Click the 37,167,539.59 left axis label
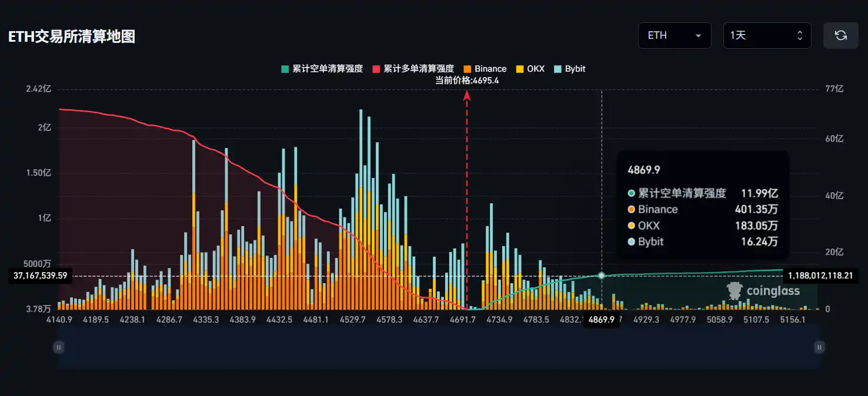868x396 pixels. (40, 276)
